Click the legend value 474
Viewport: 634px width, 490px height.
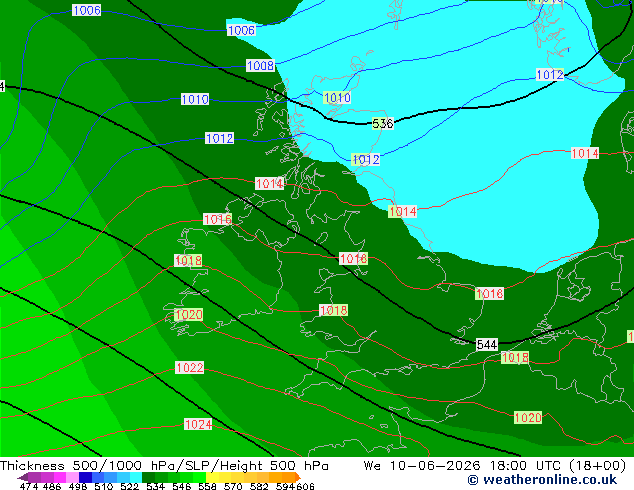point(29,486)
